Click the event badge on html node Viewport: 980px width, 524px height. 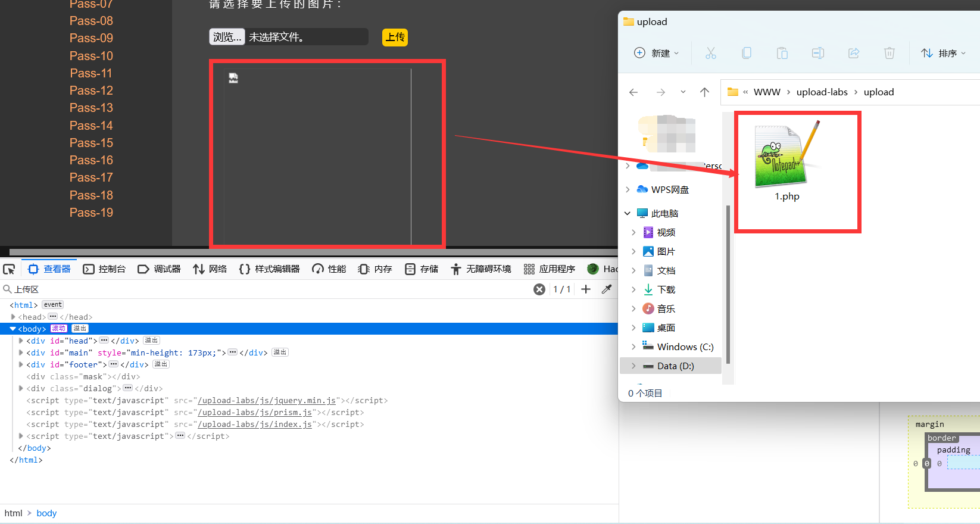[x=53, y=305]
